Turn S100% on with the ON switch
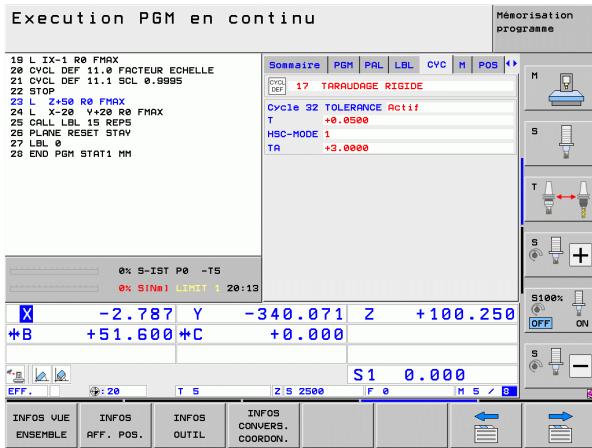 click(x=582, y=323)
